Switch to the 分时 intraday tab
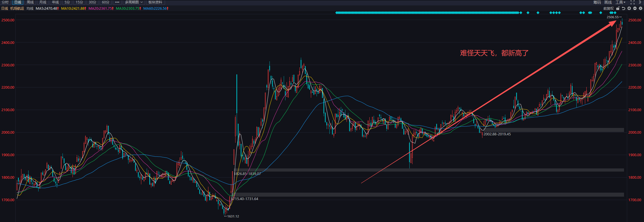The width and height of the screenshot is (644, 222). [5, 2]
